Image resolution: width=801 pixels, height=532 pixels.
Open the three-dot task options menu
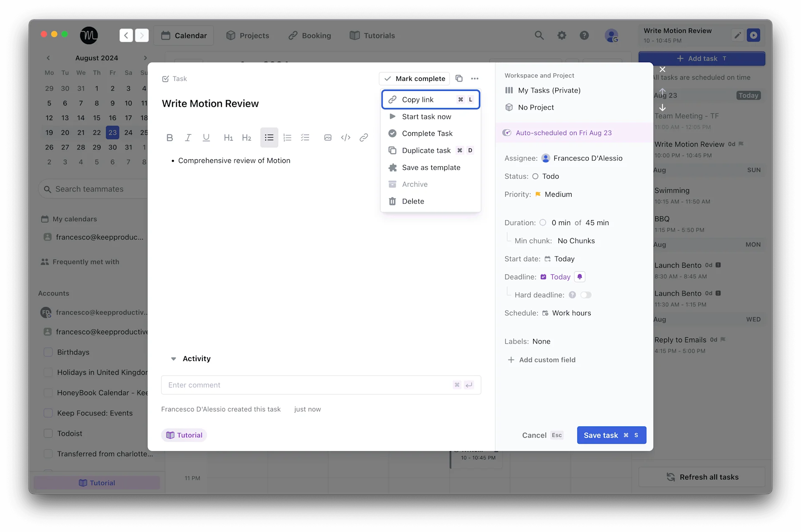click(x=475, y=78)
